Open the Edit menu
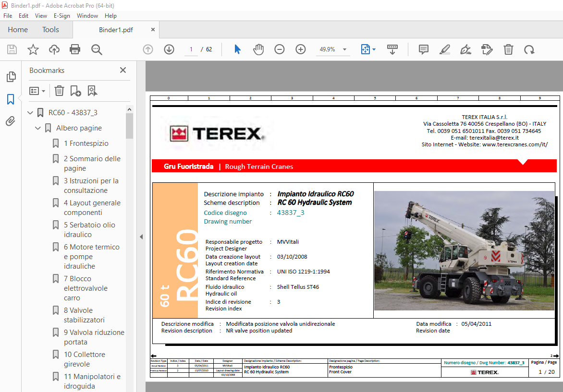The image size is (563, 392). (24, 16)
